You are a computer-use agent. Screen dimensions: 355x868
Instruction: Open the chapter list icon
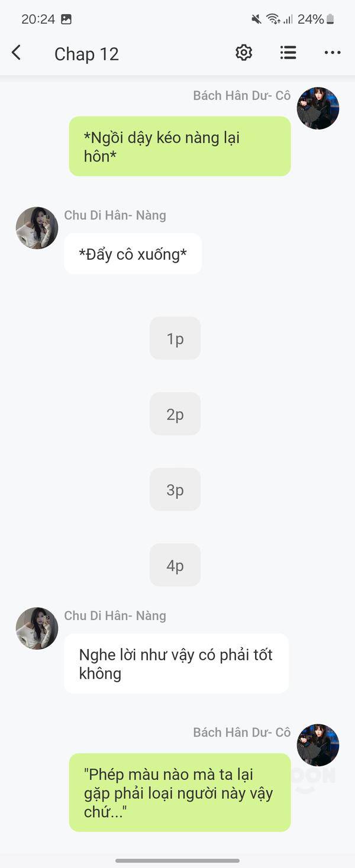(288, 53)
